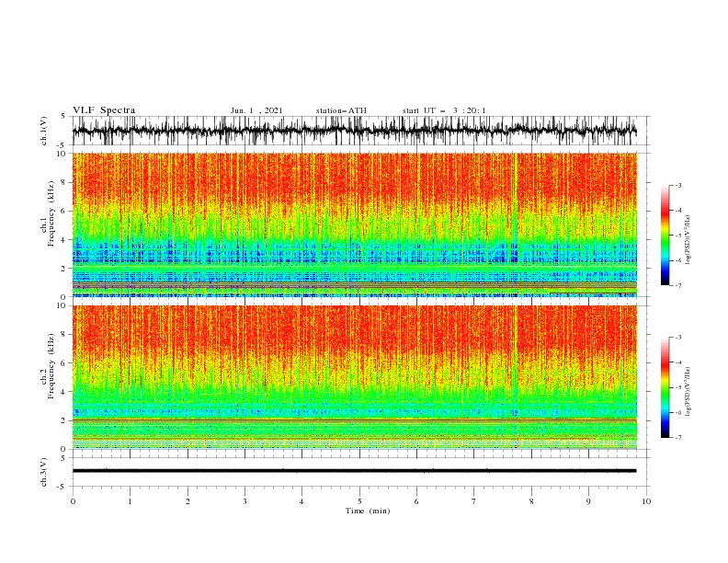Screen dimensions: 728x563
Task: Click time axis tick label "9"
Action: (588, 501)
